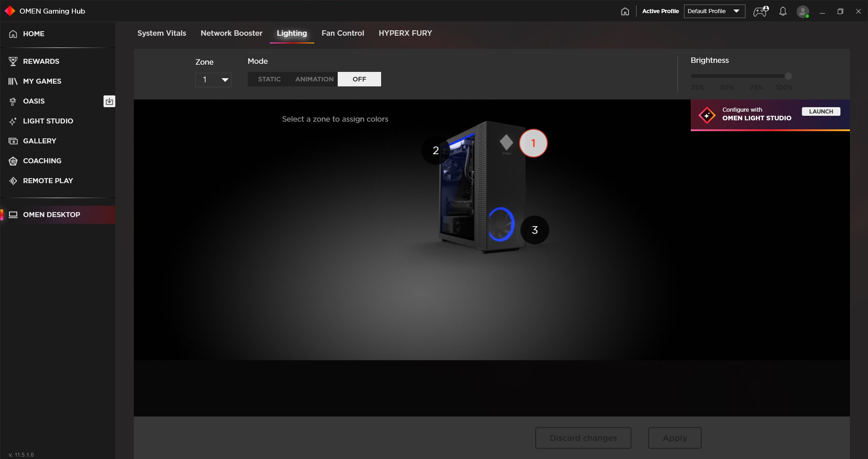Expand the Default Profile dropdown
868x459 pixels.
pos(714,11)
